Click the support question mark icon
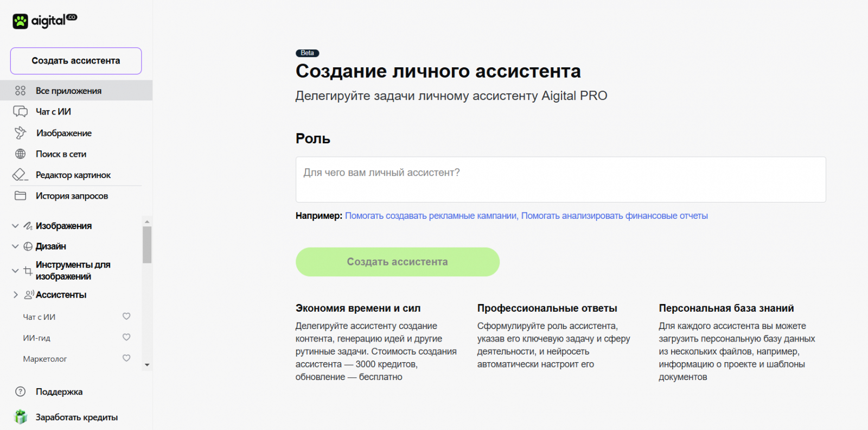Screen dimensions: 868x430 tap(21, 391)
